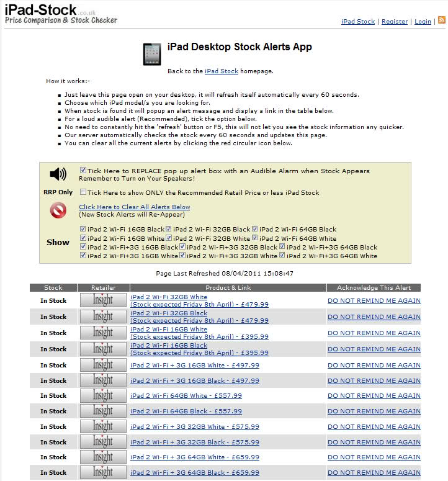Dismiss alert for Wi-Fi 64GB White row

[x=374, y=396]
